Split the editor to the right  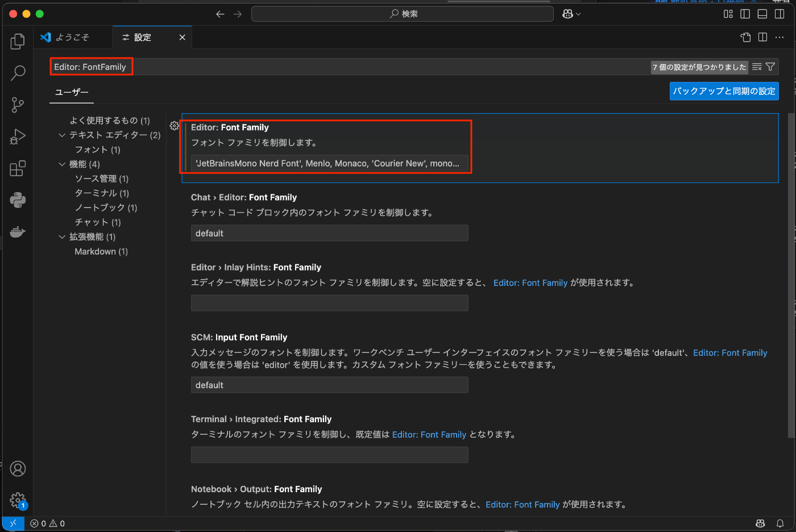coord(762,37)
